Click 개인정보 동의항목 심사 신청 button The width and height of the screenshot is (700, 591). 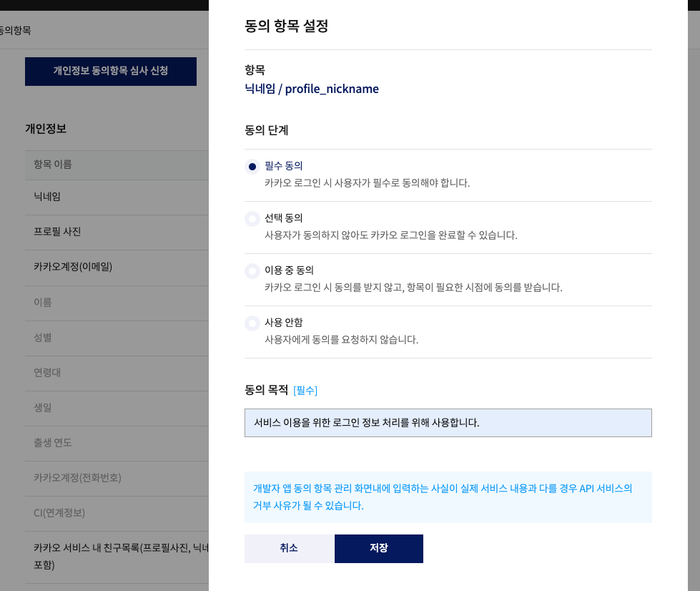[111, 71]
